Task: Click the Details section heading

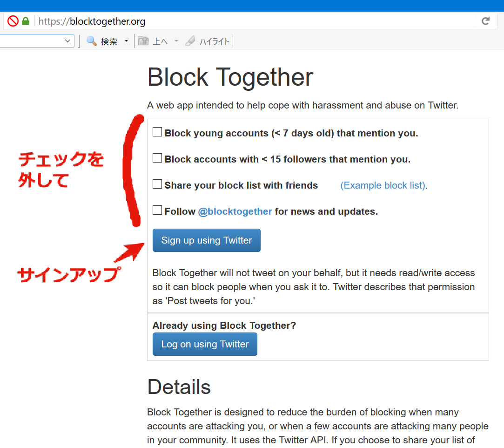Action: (x=179, y=387)
